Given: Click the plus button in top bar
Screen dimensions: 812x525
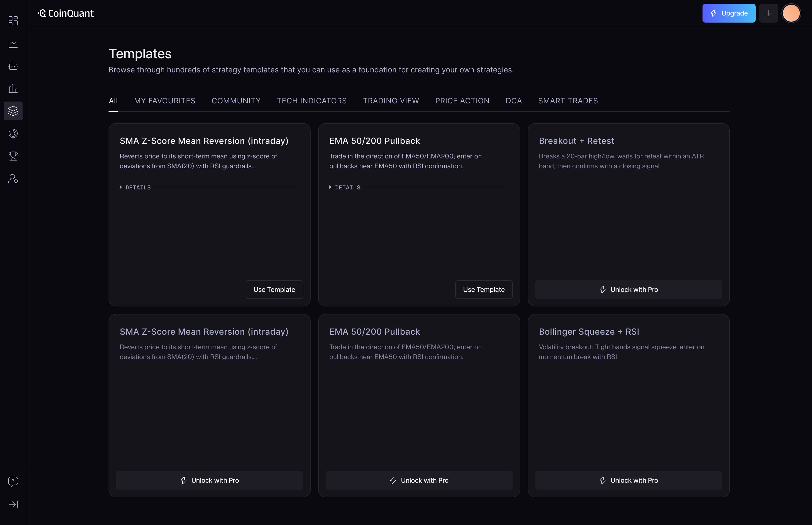Looking at the screenshot, I should pyautogui.click(x=768, y=13).
